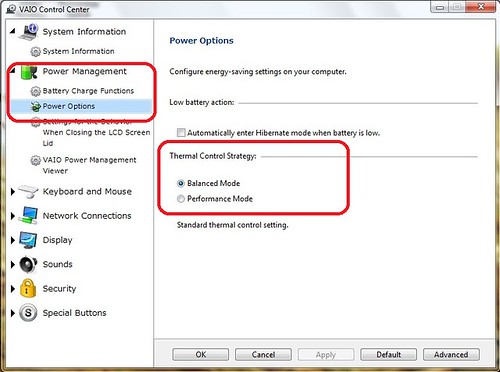This screenshot has height=372, width=500.
Task: Click the Advanced button
Action: (x=451, y=354)
